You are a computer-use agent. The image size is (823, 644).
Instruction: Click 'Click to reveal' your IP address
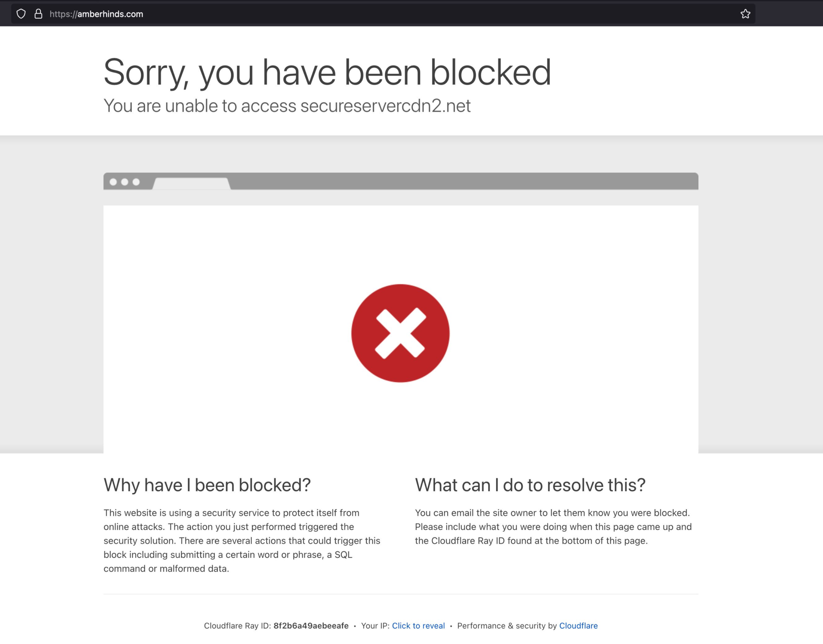point(418,626)
